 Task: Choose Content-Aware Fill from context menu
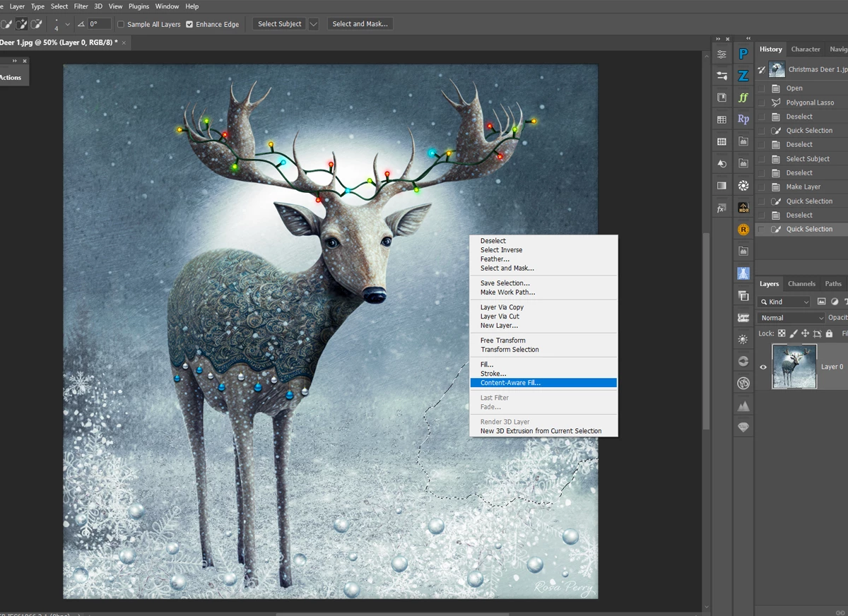coord(543,383)
